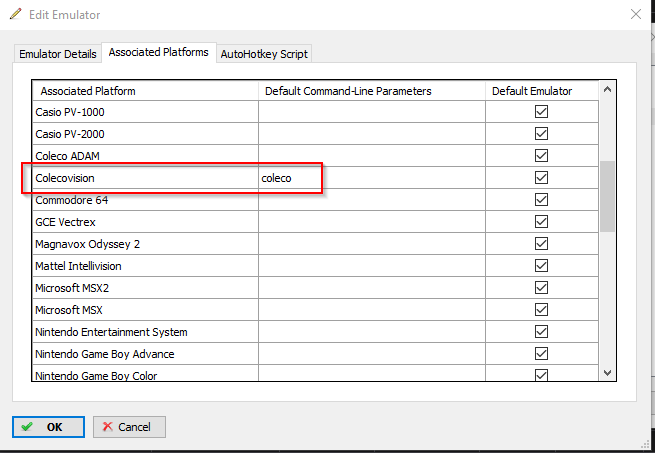Click the parameters cell for Commodore 64
This screenshot has width=655, height=453.
tap(372, 200)
